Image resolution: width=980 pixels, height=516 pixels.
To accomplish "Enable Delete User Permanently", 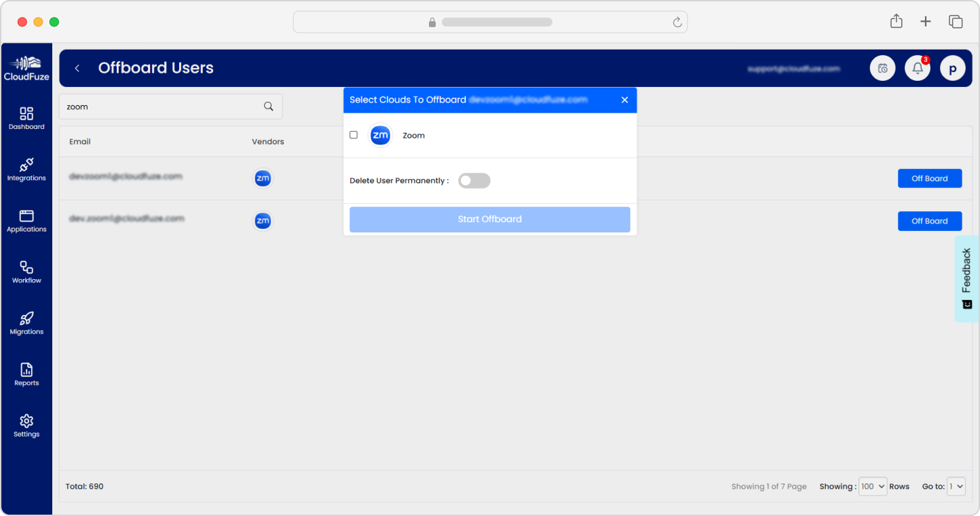I will pyautogui.click(x=474, y=180).
